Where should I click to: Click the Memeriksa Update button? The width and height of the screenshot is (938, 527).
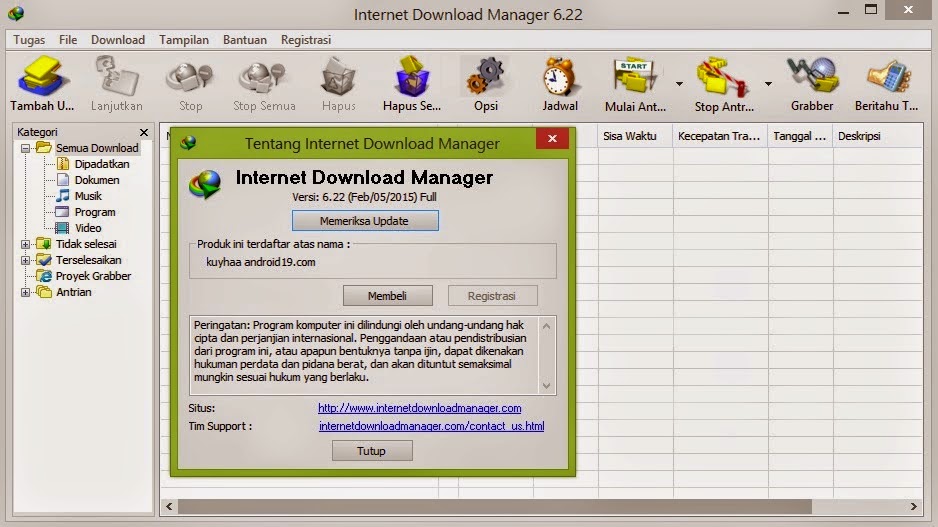coord(365,221)
